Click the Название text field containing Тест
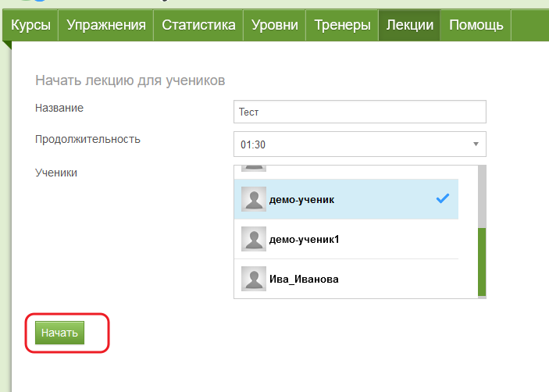This screenshot has width=549, height=392. (x=359, y=112)
